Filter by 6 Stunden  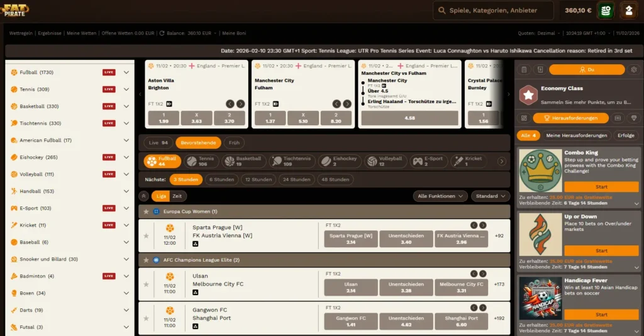tap(221, 179)
